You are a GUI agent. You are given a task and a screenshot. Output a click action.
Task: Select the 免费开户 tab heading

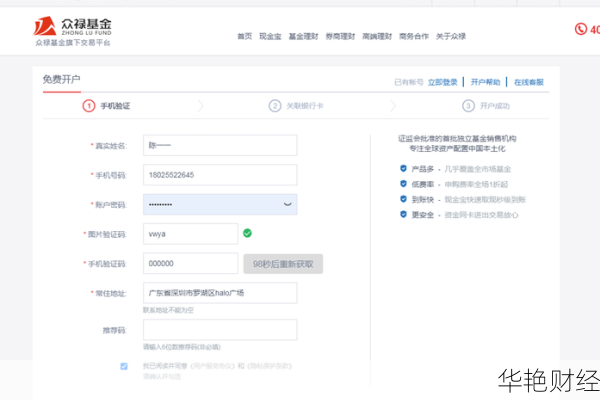(x=62, y=79)
